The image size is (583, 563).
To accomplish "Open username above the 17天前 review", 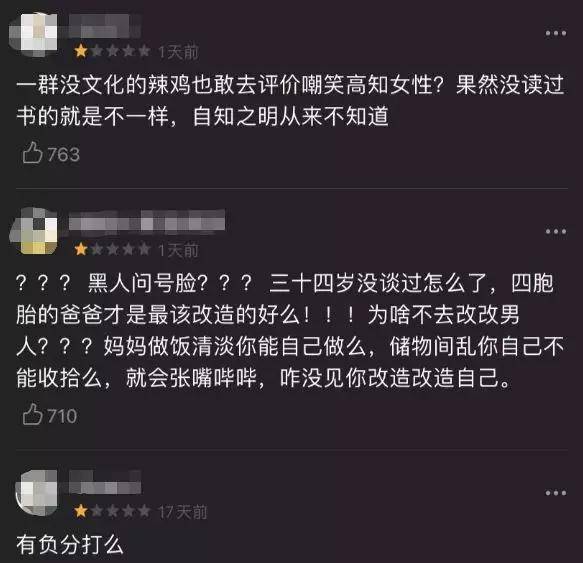I will 105,482.
